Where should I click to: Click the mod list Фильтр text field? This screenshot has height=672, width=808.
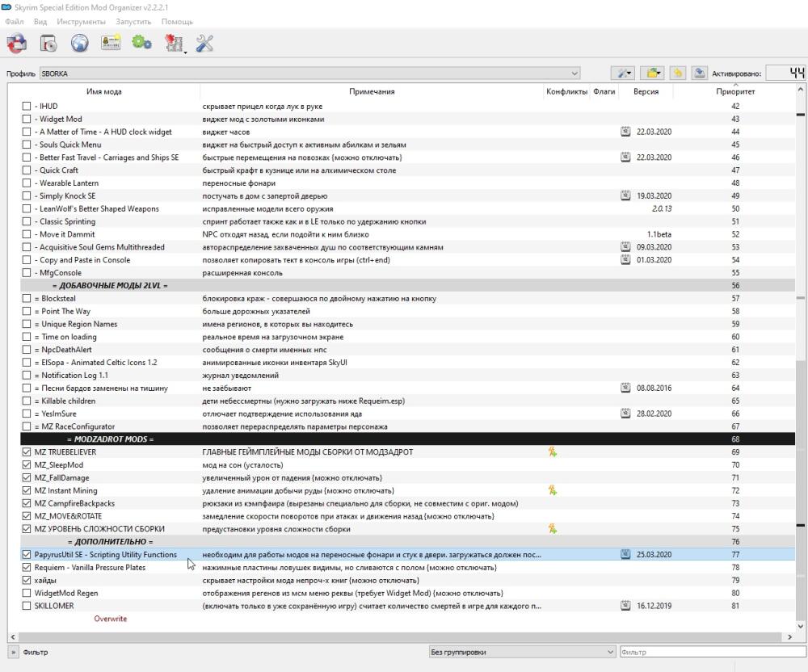click(x=713, y=652)
